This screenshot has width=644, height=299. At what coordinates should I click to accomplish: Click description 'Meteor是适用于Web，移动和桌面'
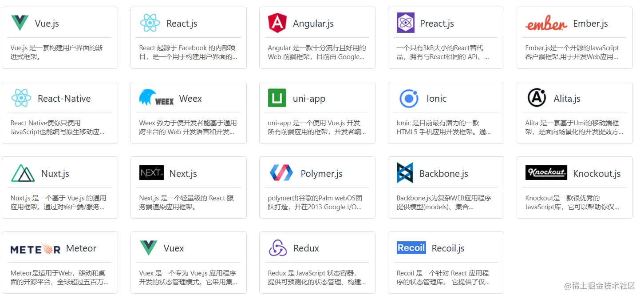[59, 278]
